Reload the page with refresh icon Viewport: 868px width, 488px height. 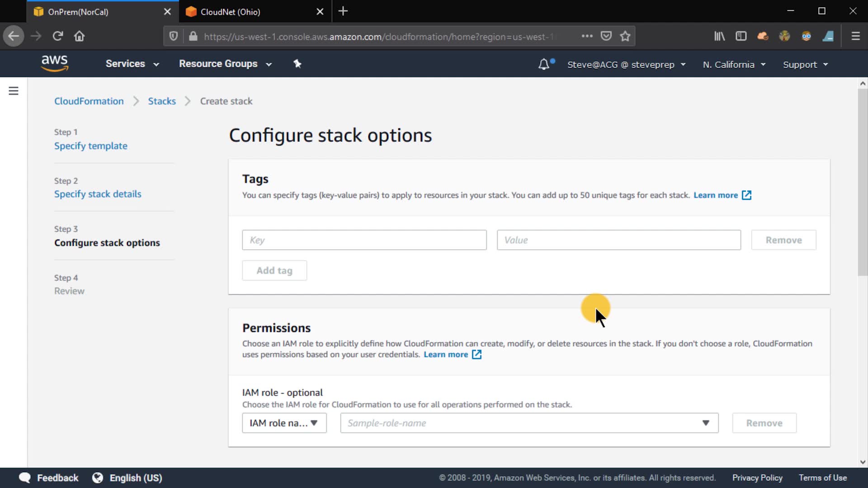pyautogui.click(x=57, y=36)
